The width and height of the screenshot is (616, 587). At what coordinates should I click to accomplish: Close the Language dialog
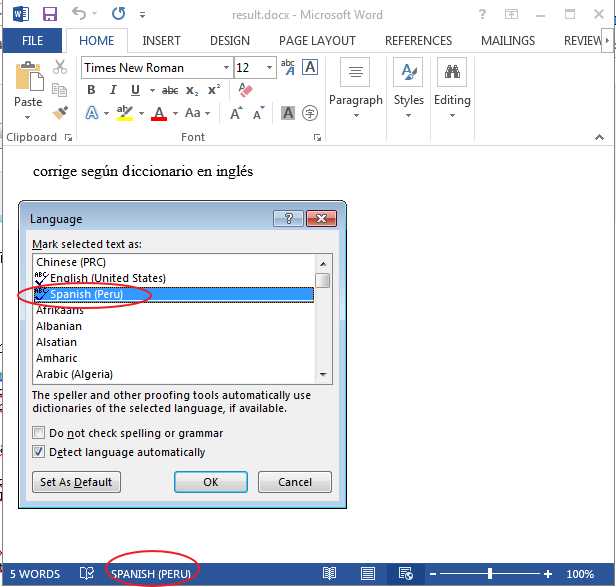tap(321, 218)
